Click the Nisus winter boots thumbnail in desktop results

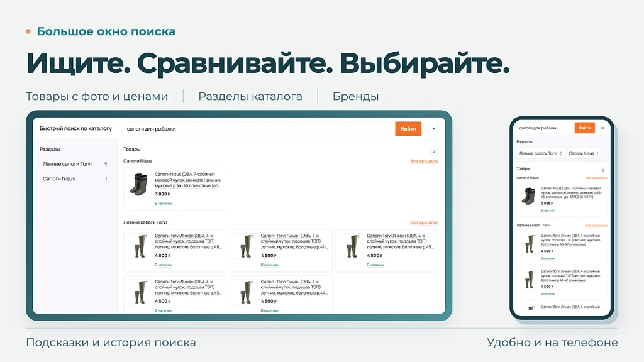138,184
